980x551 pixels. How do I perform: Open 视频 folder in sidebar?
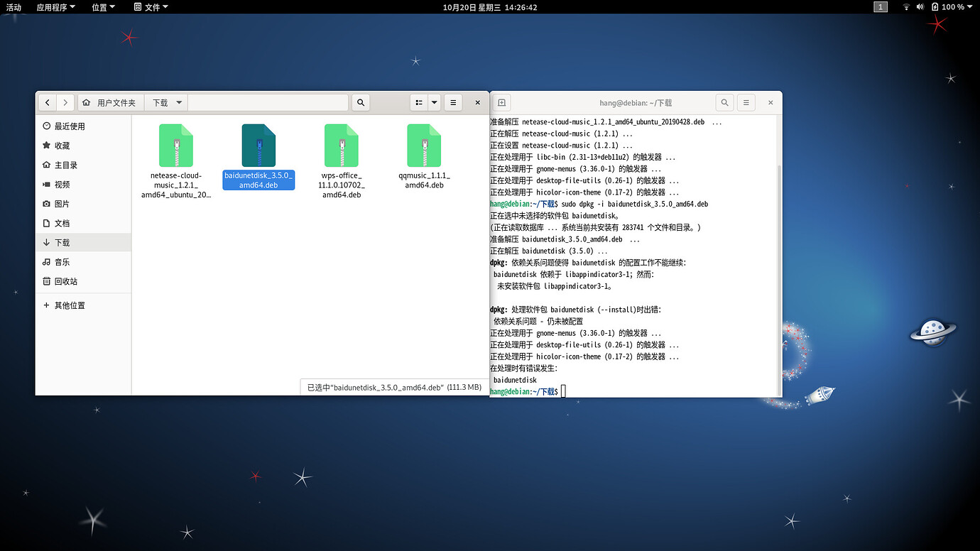(83, 184)
